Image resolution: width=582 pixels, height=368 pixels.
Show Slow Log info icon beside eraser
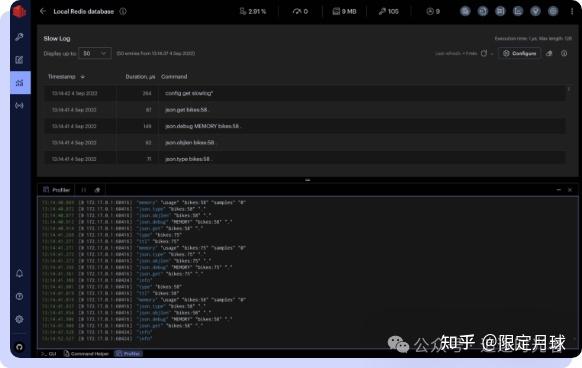564,53
